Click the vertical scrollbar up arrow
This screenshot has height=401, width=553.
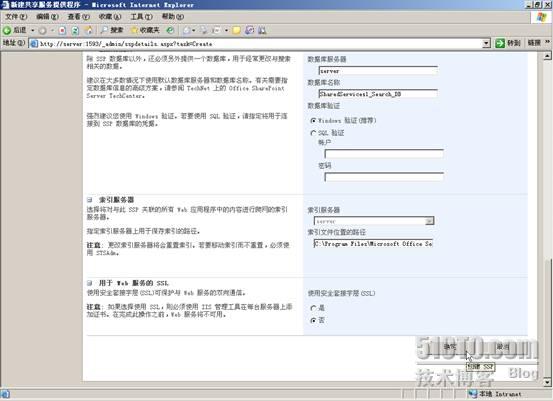click(547, 56)
